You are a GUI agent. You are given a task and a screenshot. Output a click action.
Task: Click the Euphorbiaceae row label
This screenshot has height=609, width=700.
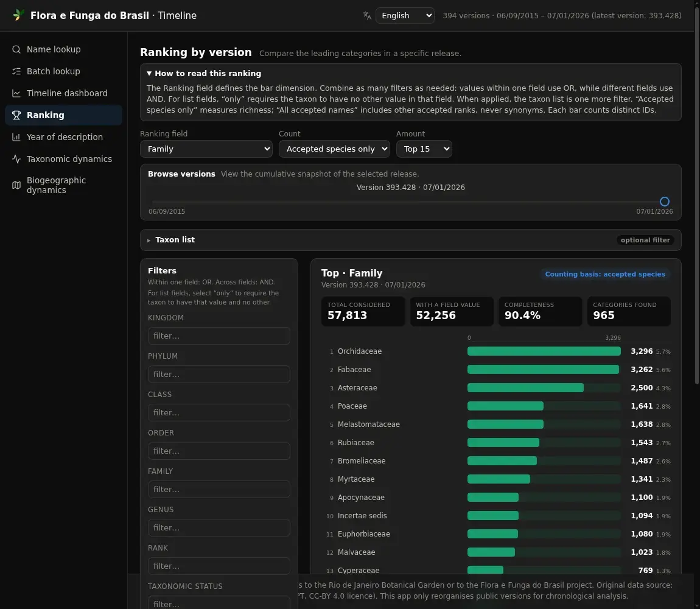click(x=364, y=534)
